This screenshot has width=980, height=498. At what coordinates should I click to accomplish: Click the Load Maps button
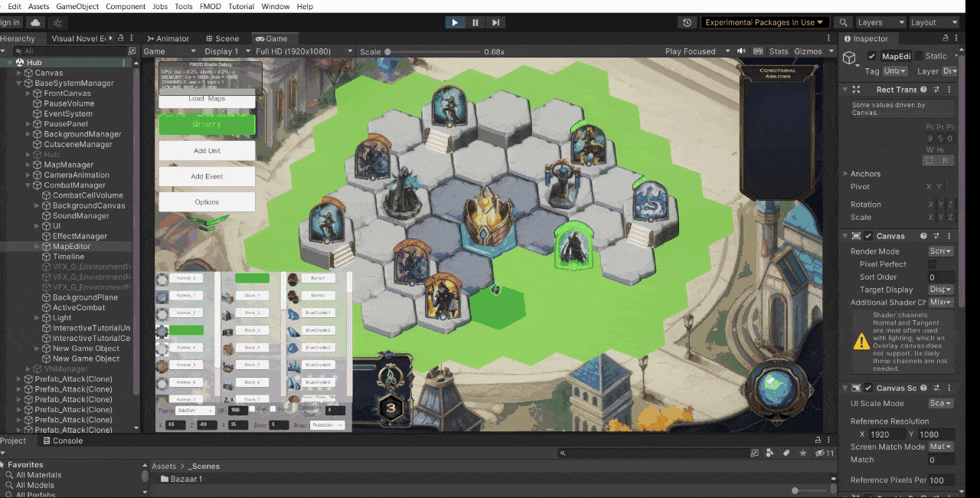[207, 99]
